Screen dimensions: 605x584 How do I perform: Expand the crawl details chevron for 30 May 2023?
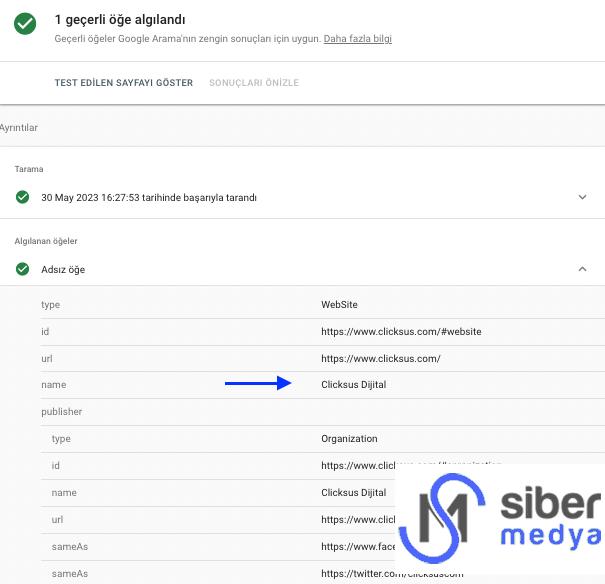tap(582, 197)
